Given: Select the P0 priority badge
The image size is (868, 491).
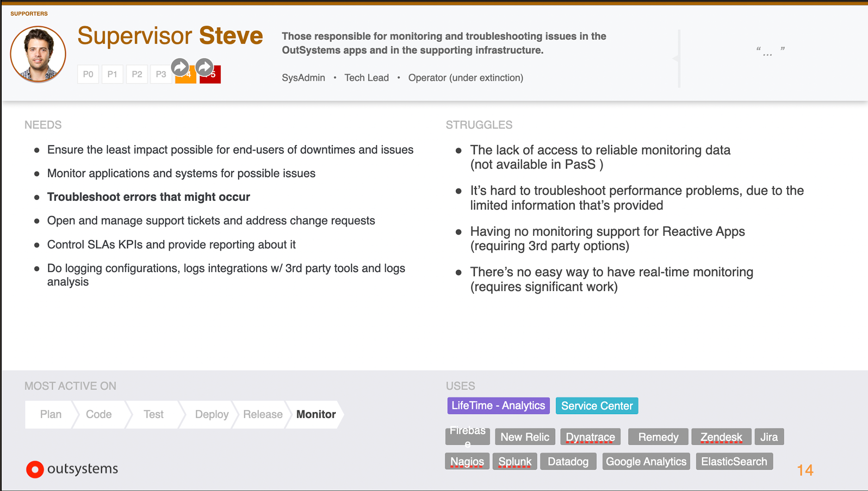Looking at the screenshot, I should click(88, 74).
